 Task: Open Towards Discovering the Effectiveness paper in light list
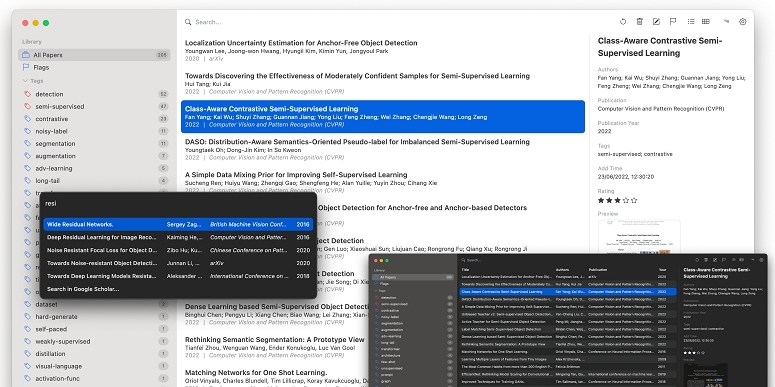tap(383, 84)
